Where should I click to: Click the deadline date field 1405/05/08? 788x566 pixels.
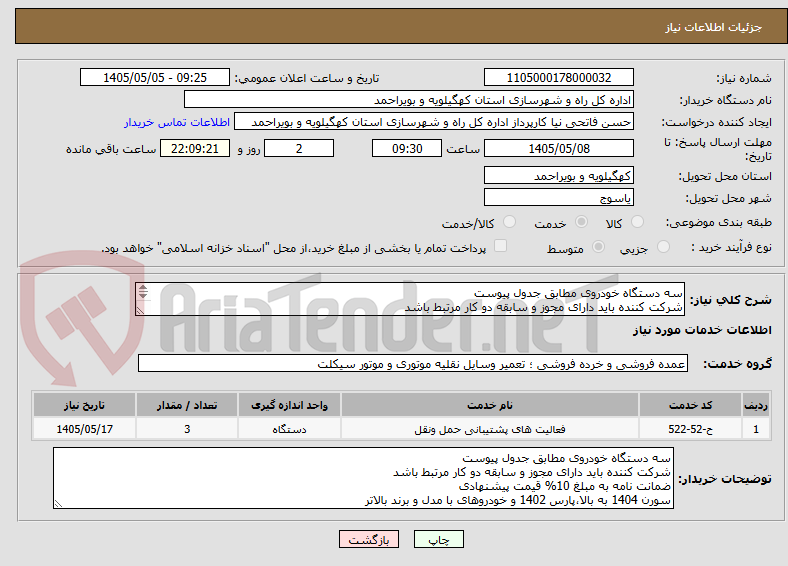click(x=558, y=148)
